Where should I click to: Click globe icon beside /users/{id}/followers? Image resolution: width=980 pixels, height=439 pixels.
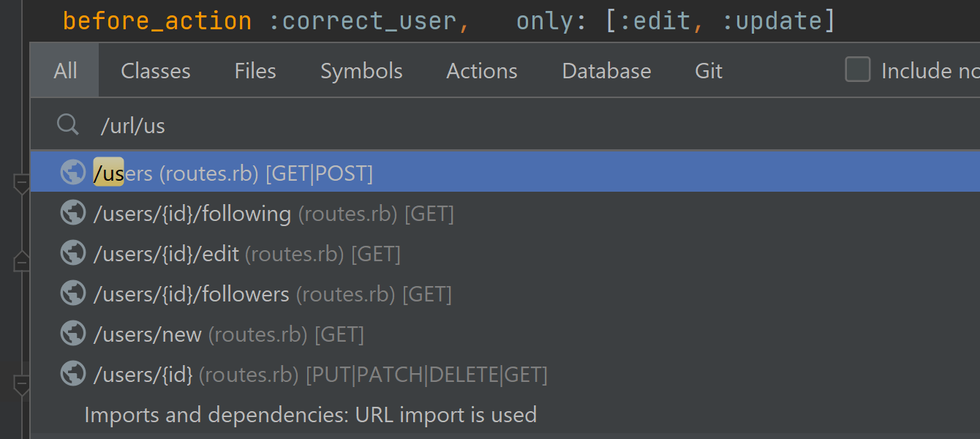point(73,293)
